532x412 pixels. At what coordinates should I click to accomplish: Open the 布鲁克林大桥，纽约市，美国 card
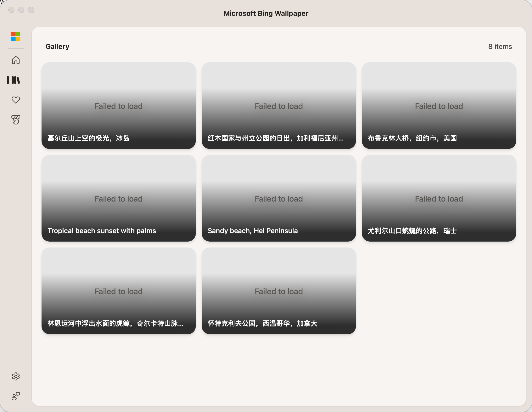[x=439, y=105]
